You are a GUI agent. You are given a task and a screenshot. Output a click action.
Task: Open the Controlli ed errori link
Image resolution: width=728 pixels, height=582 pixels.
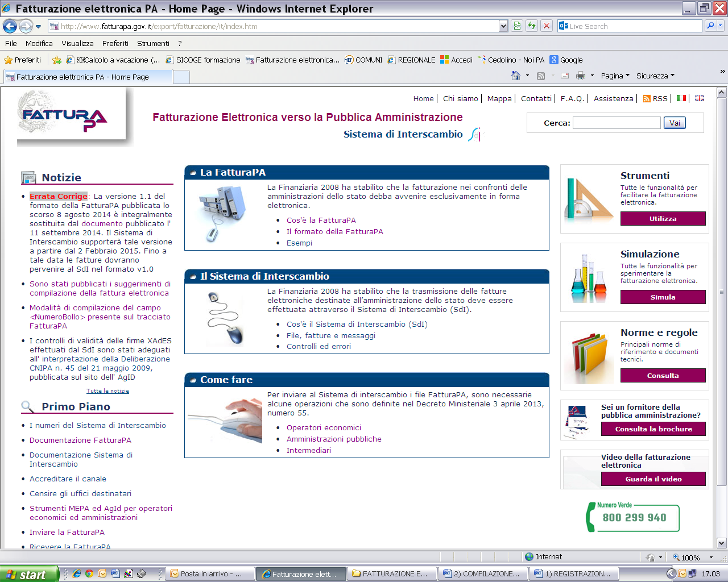[318, 346]
